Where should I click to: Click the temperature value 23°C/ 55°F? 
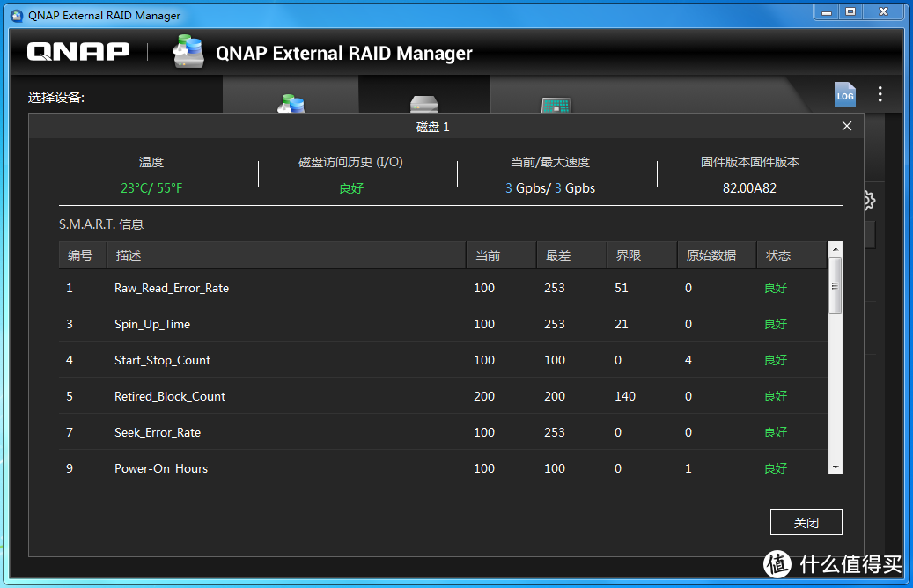click(151, 188)
